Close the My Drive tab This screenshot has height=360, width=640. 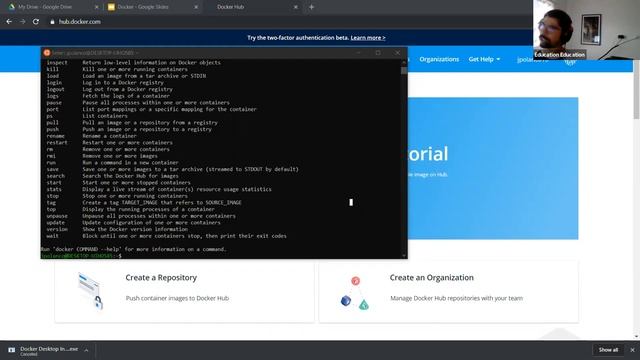click(x=96, y=7)
